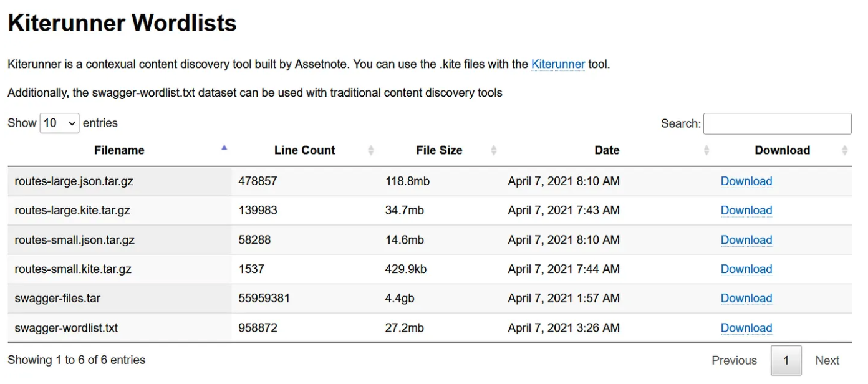Click the Filename column header
This screenshot has height=384, width=868.
pyautogui.click(x=119, y=150)
